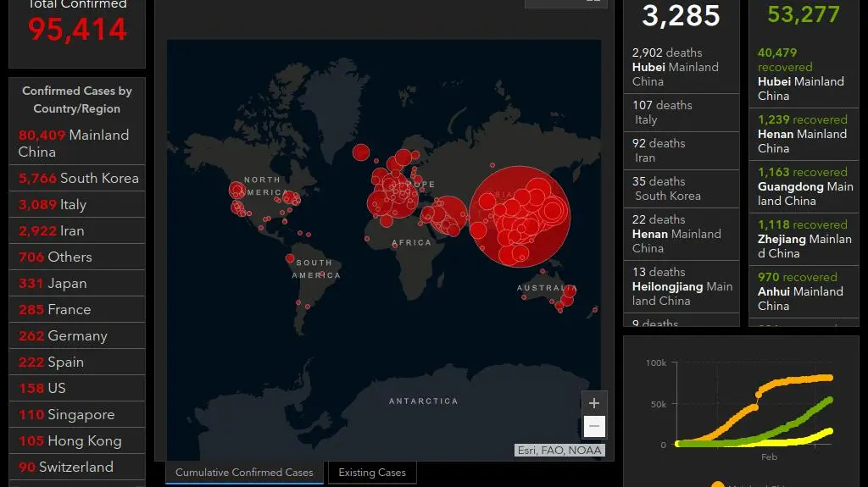
Task: Zoom out of the map
Action: click(x=594, y=426)
